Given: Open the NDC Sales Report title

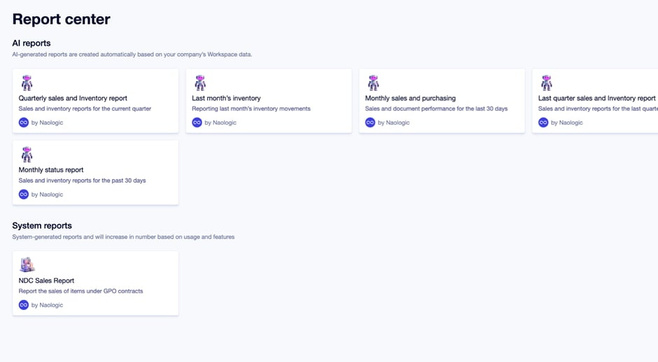Looking at the screenshot, I should point(46,281).
